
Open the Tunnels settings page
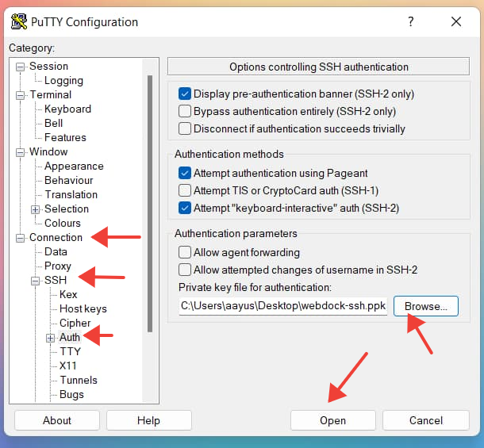78,380
